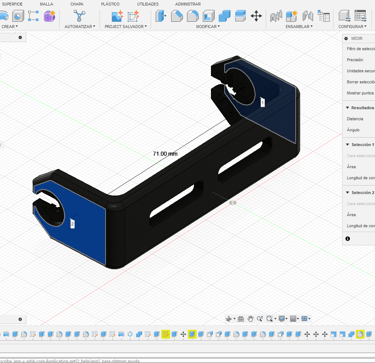The image size is (375, 363).
Task: Select the Combine bodies tool icon
Action: click(225, 16)
